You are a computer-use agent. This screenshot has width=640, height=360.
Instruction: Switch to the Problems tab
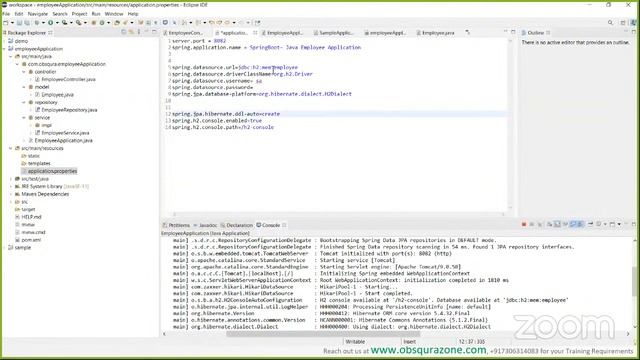[x=176, y=225]
